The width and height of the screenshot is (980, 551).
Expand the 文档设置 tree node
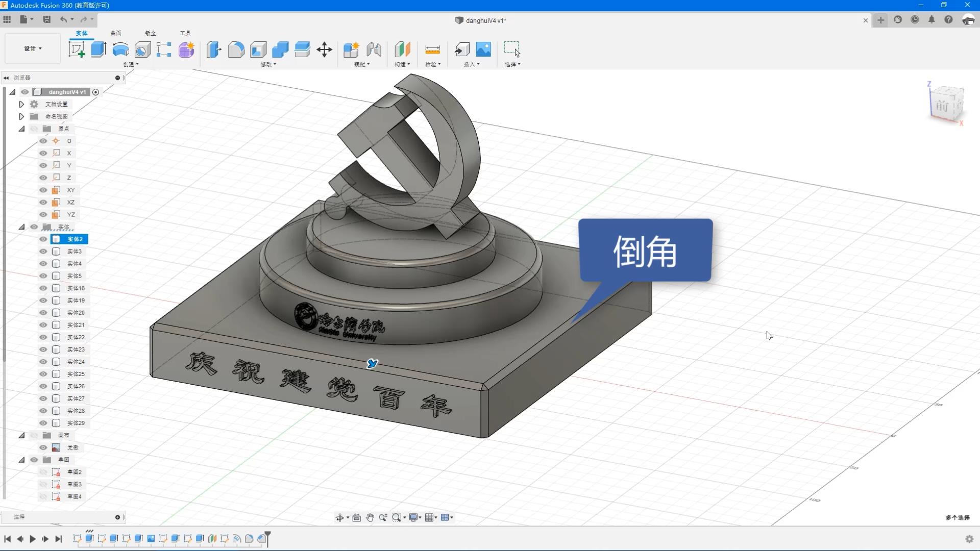pyautogui.click(x=21, y=104)
